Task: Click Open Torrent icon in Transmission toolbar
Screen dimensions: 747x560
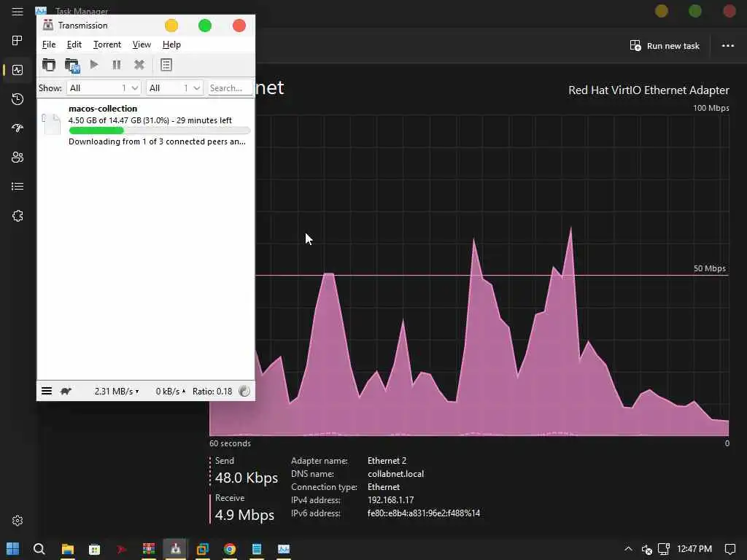Action: click(49, 65)
